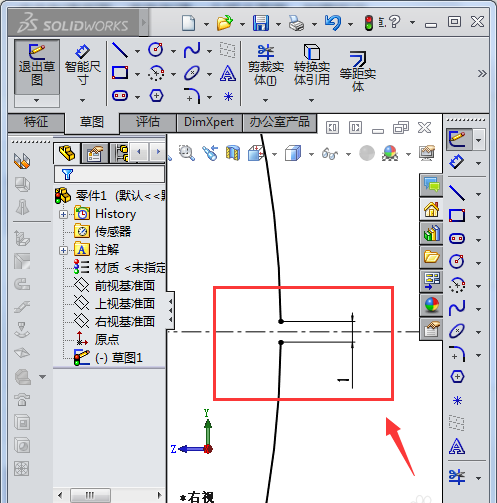Click the File Explorer folder icon in task pane
Image resolution: width=497 pixels, height=503 pixels.
[431, 257]
